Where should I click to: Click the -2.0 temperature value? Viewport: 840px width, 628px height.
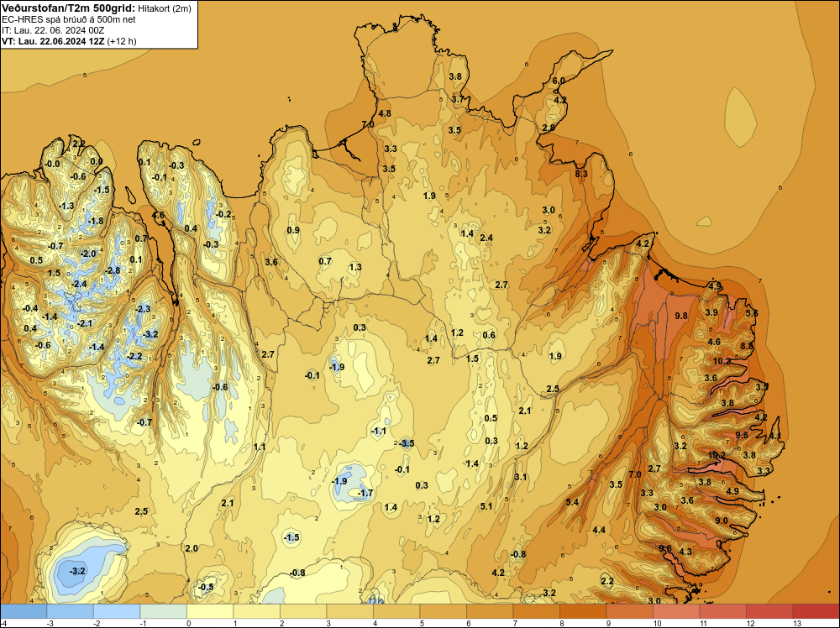88,254
